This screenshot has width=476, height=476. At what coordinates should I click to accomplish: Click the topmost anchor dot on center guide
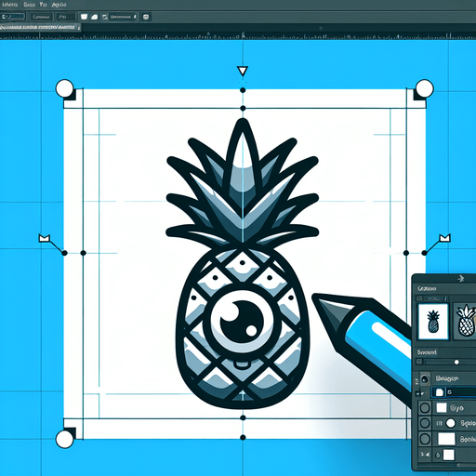pyautogui.click(x=243, y=90)
